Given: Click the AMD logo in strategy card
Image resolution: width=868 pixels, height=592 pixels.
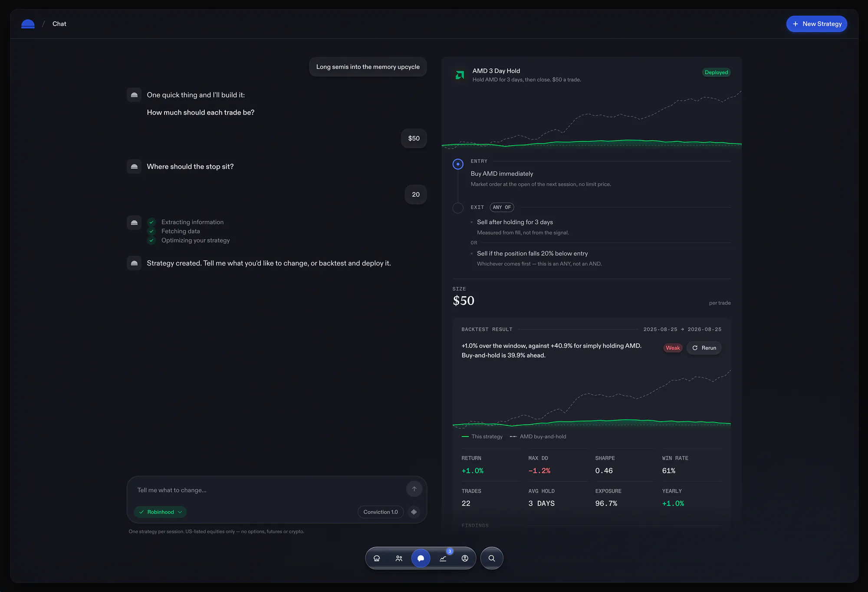Looking at the screenshot, I should [460, 75].
